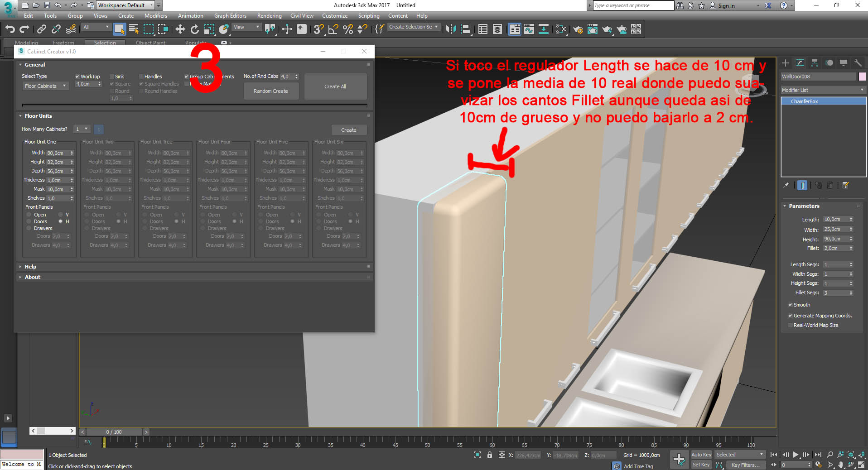Open Rendered Frame Window
This screenshot has width=868, height=470.
coord(593,29)
